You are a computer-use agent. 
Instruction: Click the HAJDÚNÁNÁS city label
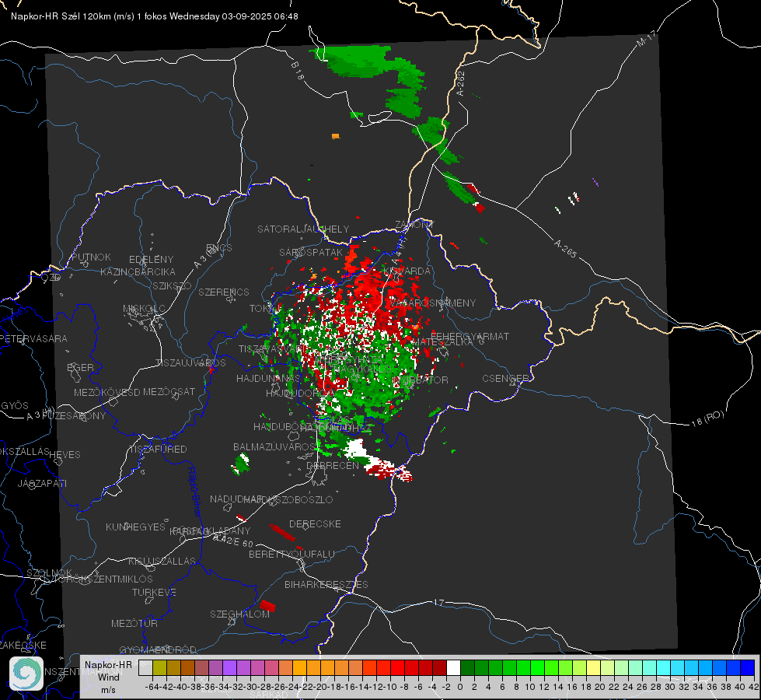268,378
